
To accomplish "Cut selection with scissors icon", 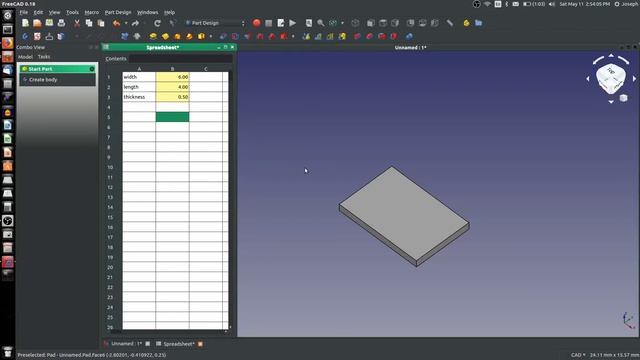I will pos(77,23).
